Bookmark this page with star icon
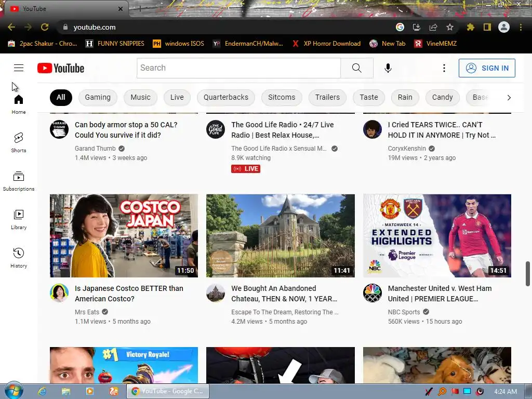This screenshot has width=532, height=399. [x=450, y=27]
